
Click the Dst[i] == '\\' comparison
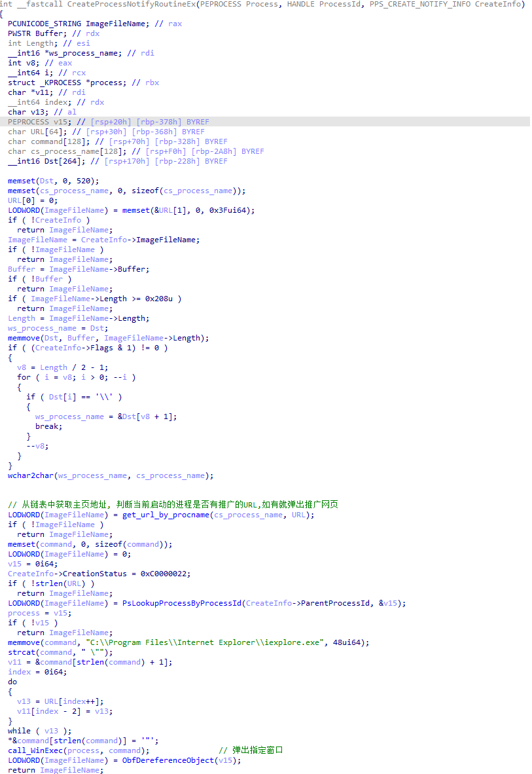coord(74,397)
